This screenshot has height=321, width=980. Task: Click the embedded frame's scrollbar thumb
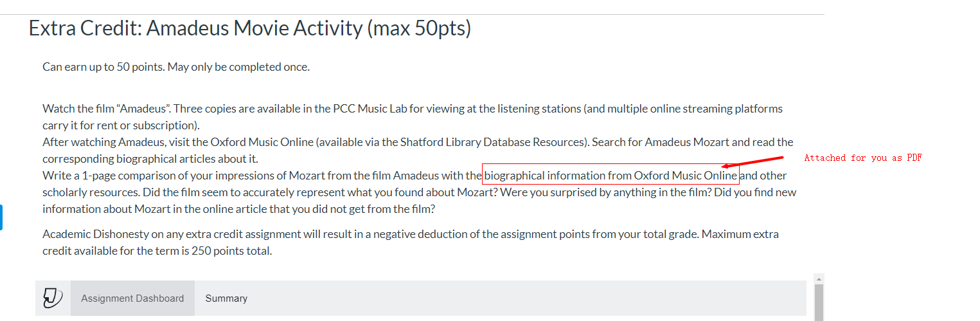point(818,302)
